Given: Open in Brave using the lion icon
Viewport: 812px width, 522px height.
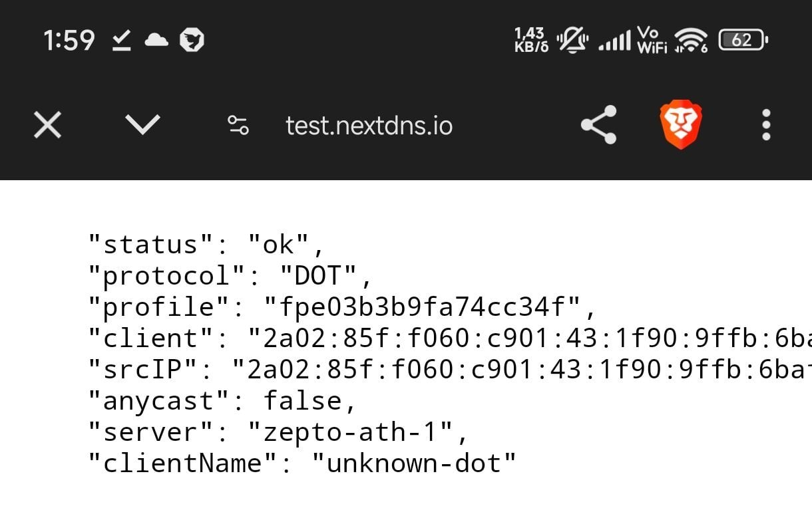Looking at the screenshot, I should point(680,124).
